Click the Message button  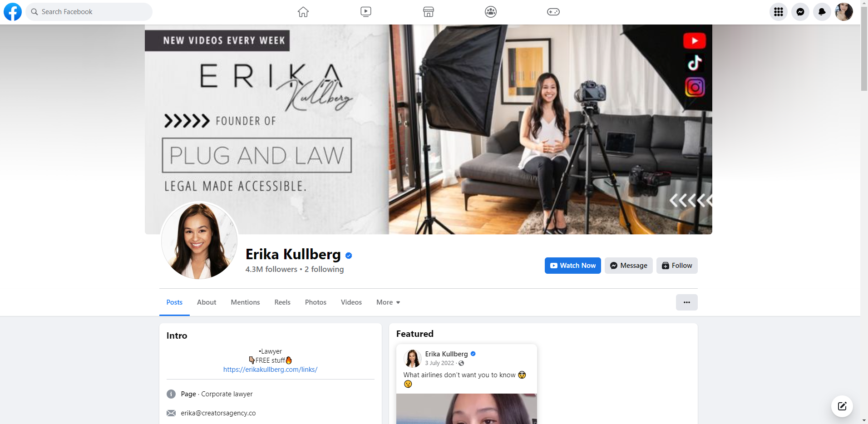[629, 266]
